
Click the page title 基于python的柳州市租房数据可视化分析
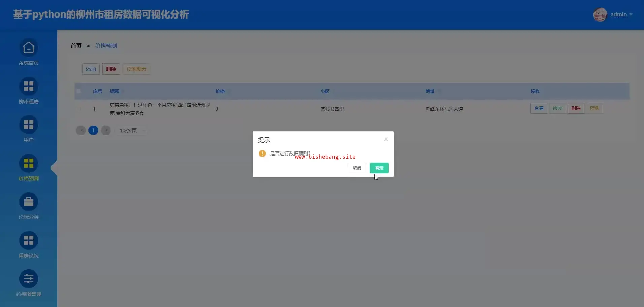pos(101,14)
